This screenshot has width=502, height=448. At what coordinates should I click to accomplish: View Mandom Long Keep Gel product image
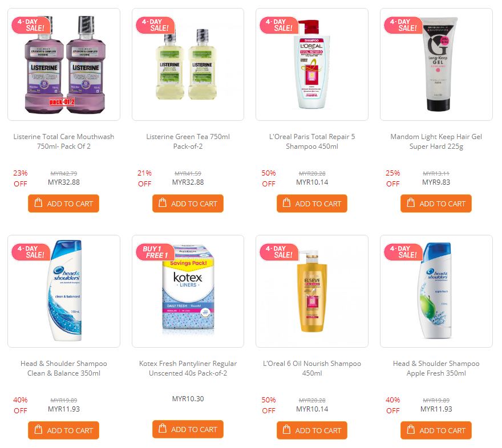[x=436, y=64]
